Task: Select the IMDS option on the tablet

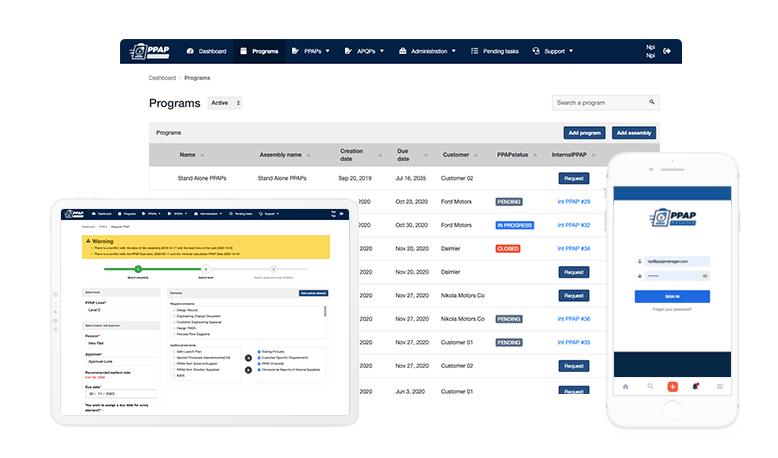Action: pyautogui.click(x=174, y=376)
